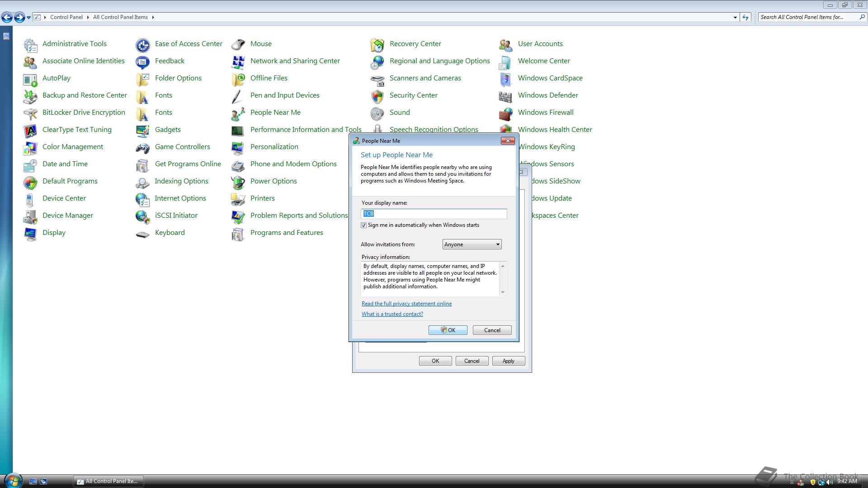Click the volume icon in system tray
The height and width of the screenshot is (488, 868).
pyautogui.click(x=830, y=482)
